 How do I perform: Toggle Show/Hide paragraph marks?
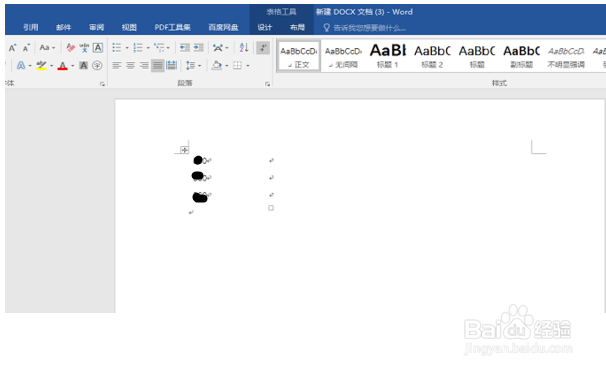pos(263,48)
